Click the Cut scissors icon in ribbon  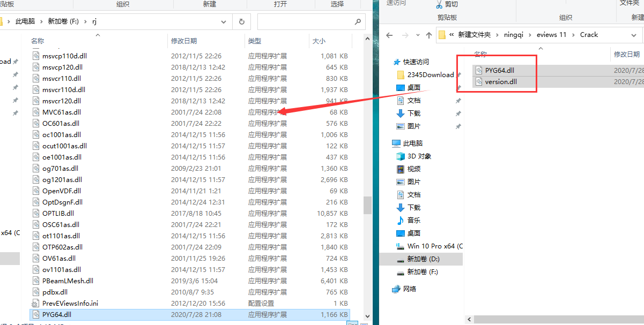click(x=439, y=5)
